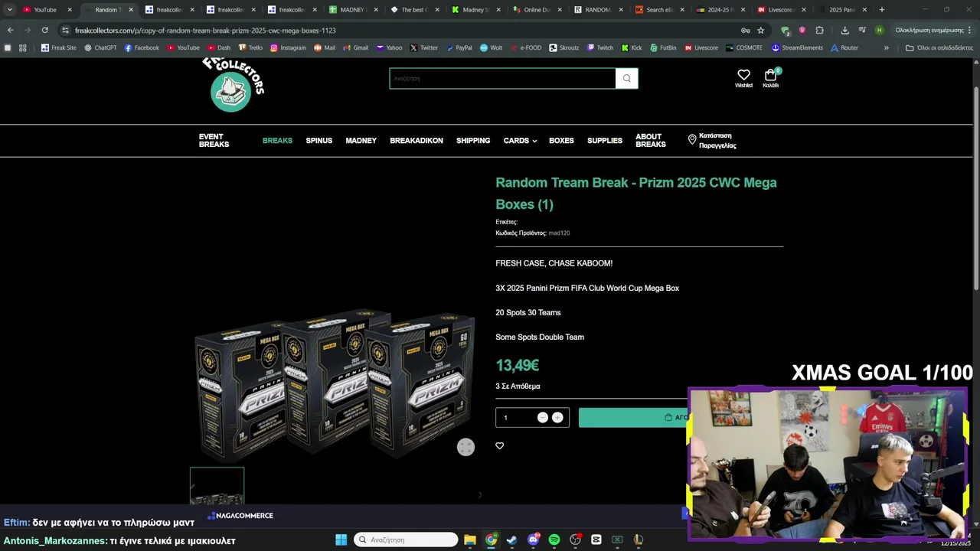Screen dimensions: 980x551
Task: Open EVENT BREAKS menu item
Action: pyautogui.click(x=214, y=141)
